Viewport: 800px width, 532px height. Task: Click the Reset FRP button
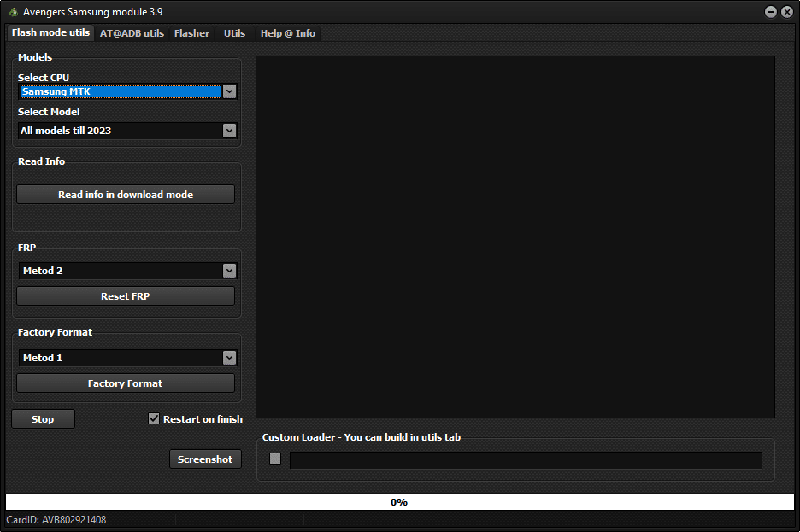click(x=126, y=296)
